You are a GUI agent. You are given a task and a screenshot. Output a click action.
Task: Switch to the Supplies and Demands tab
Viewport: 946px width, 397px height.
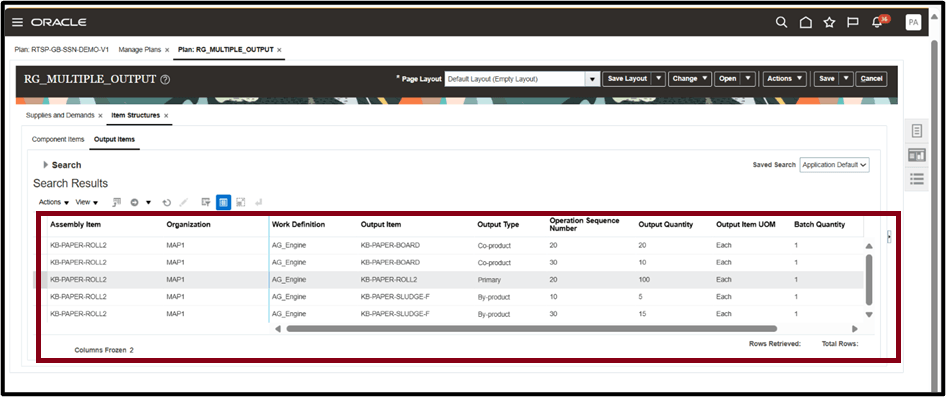60,115
